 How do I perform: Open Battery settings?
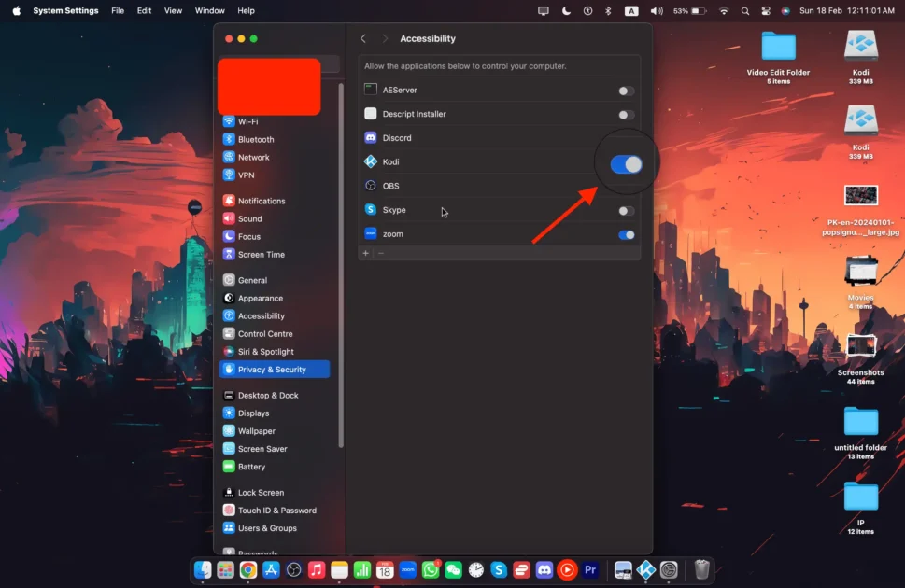(x=248, y=467)
